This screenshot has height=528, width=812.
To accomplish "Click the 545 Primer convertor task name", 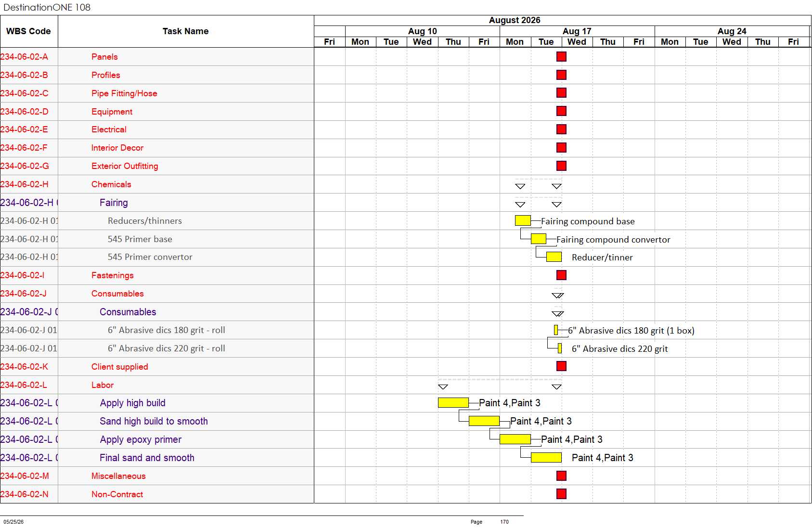I will pos(150,257).
